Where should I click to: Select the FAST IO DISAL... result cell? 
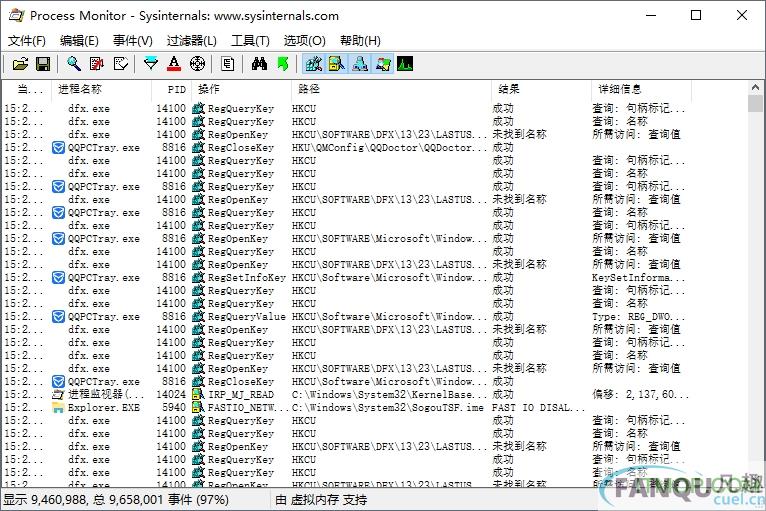(538, 407)
